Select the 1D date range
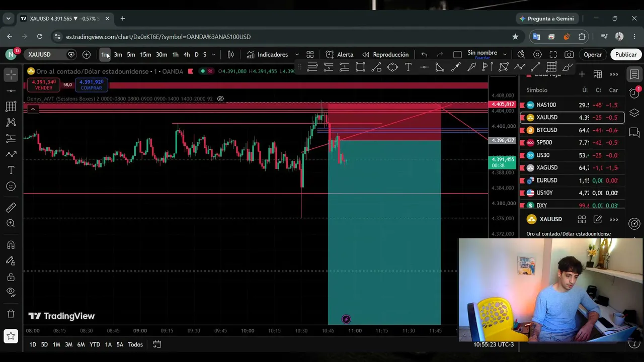Image resolution: width=644 pixels, height=362 pixels. tap(33, 344)
